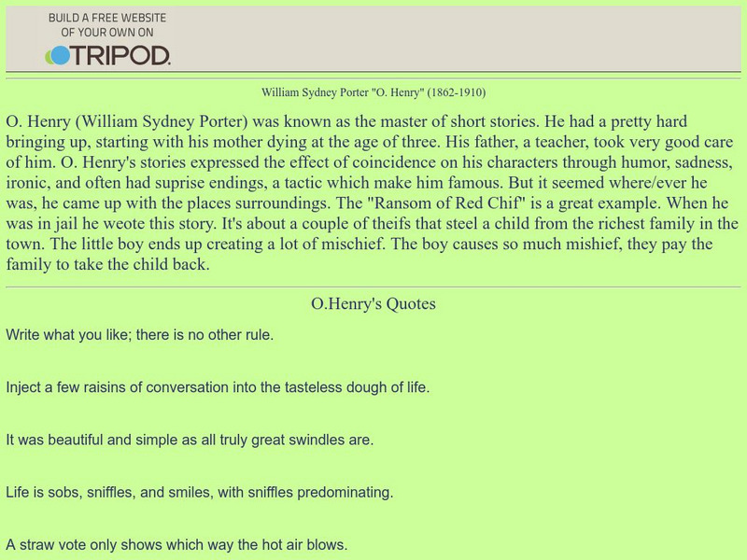Viewport: 747px width, 560px height.
Task: Click the "beautiful and simple" swindles quote
Action: pos(190,439)
